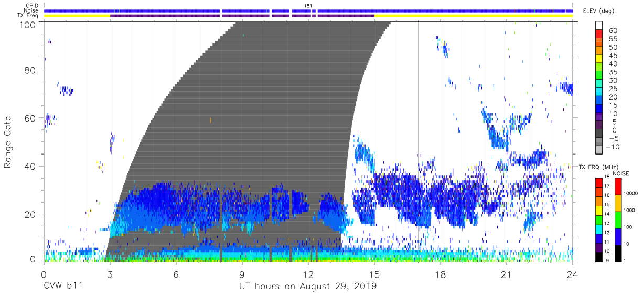Click the 'Range Gate' y-axis title
644x297 pixels.
8,141
